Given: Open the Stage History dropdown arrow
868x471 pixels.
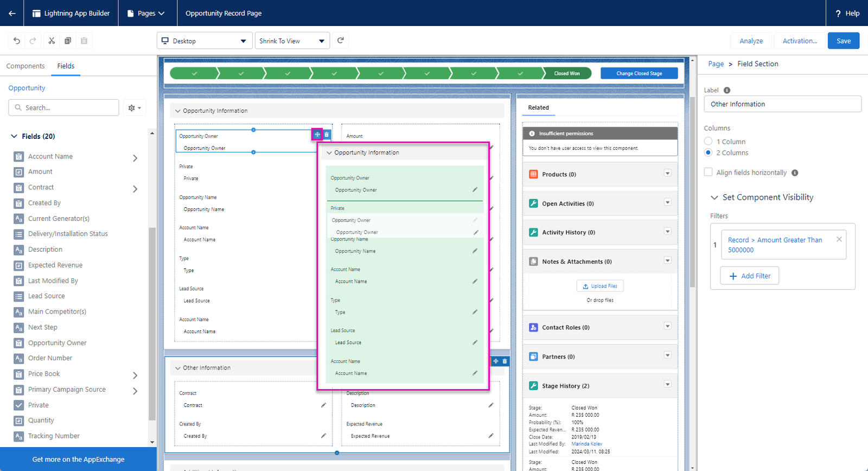Looking at the screenshot, I should 668,384.
